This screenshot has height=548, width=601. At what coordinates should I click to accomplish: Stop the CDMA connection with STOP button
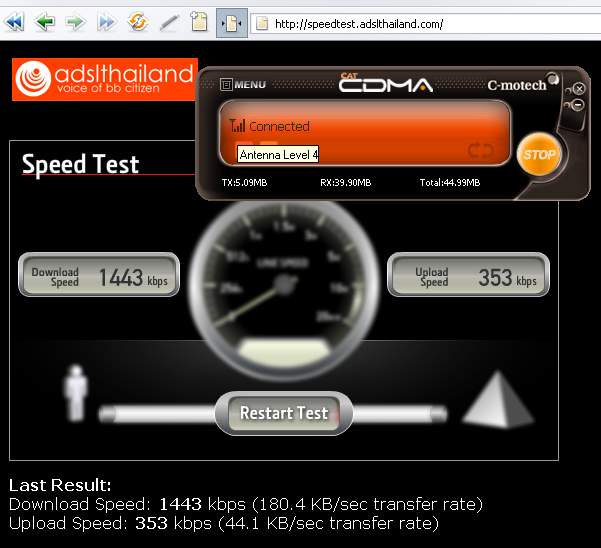(539, 154)
